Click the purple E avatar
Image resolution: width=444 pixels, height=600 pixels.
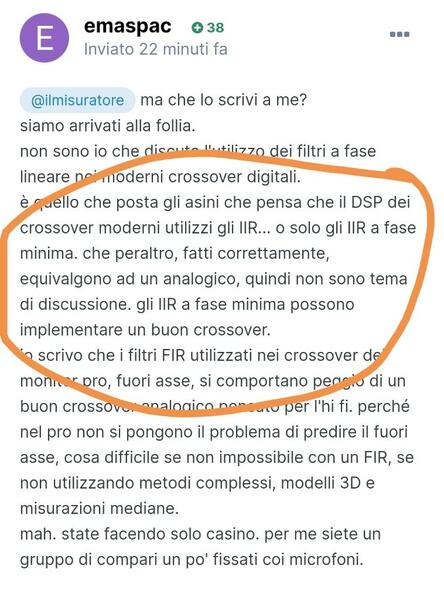coord(44,38)
